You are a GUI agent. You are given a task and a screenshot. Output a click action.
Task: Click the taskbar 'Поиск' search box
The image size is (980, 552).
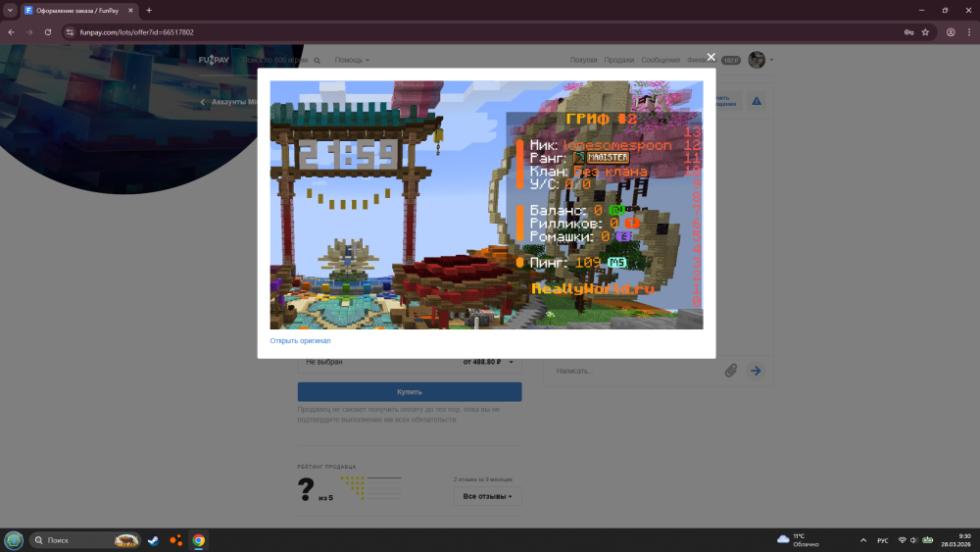point(85,540)
